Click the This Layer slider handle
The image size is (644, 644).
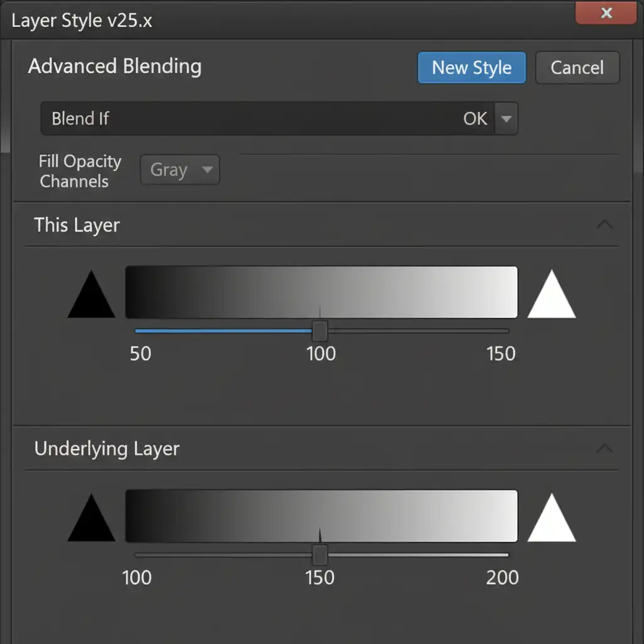tap(320, 330)
